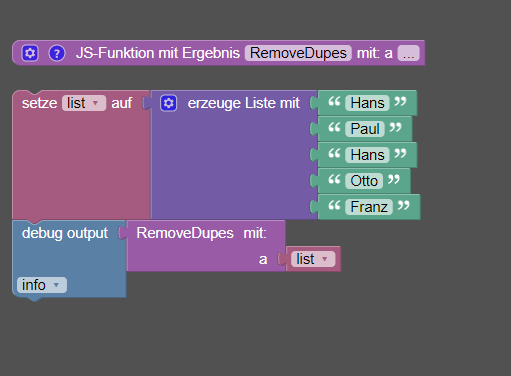Open the list variable dropdown in setze block
The height and width of the screenshot is (376, 511).
(x=84, y=103)
